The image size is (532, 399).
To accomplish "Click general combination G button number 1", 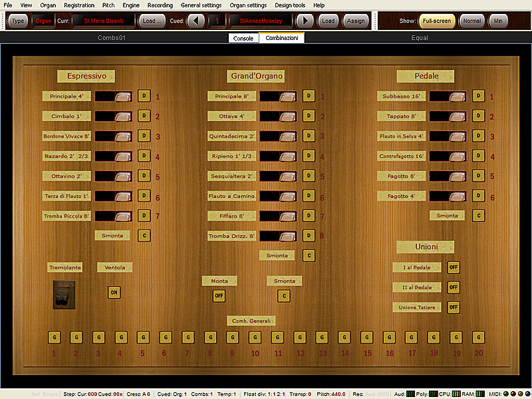I will click(53, 337).
